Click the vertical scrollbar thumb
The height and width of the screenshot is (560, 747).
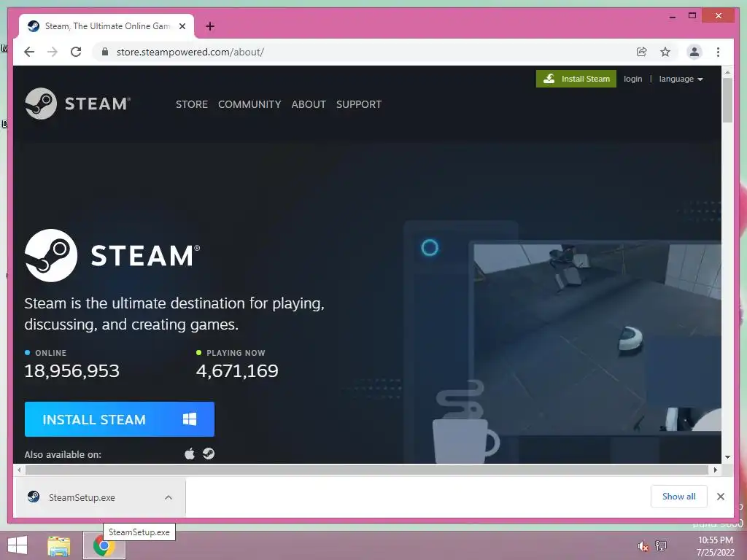coord(727,100)
